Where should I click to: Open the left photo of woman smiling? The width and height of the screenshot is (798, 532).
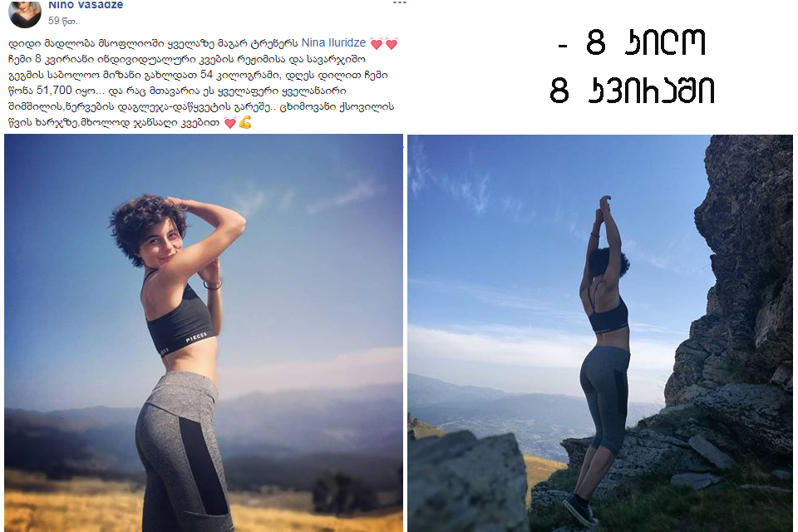[204, 333]
